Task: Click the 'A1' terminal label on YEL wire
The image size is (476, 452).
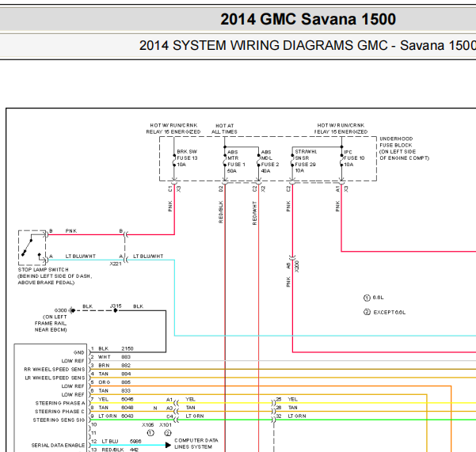Action: (169, 400)
